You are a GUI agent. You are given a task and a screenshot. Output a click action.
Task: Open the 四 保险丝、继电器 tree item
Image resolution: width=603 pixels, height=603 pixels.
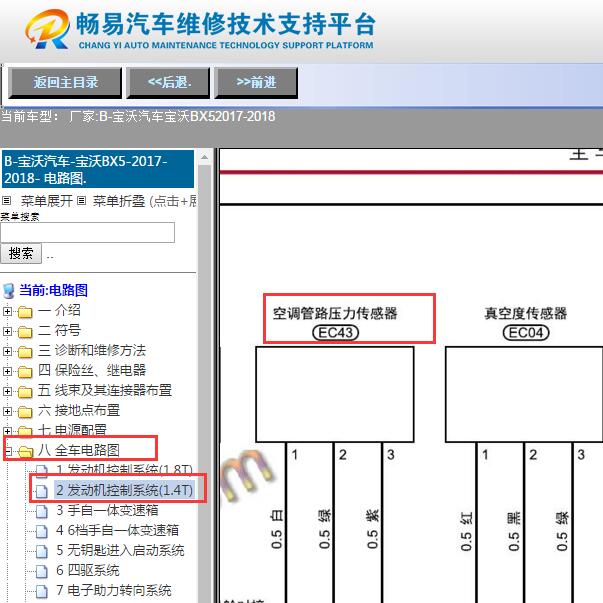[x=92, y=370]
